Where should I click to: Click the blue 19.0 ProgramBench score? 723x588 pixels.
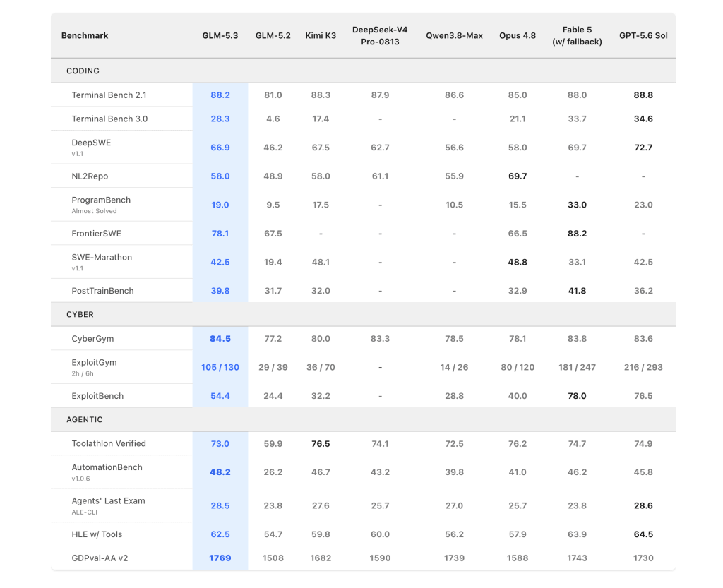[x=220, y=205]
